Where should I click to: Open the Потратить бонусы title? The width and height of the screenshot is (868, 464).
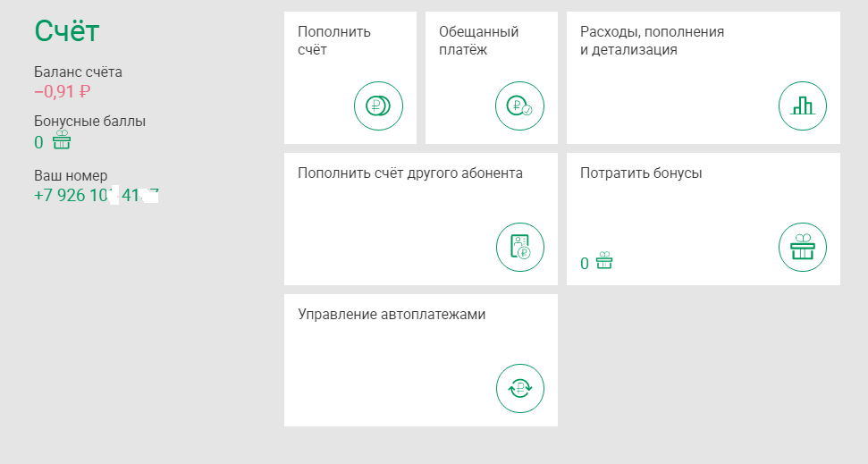(x=640, y=173)
